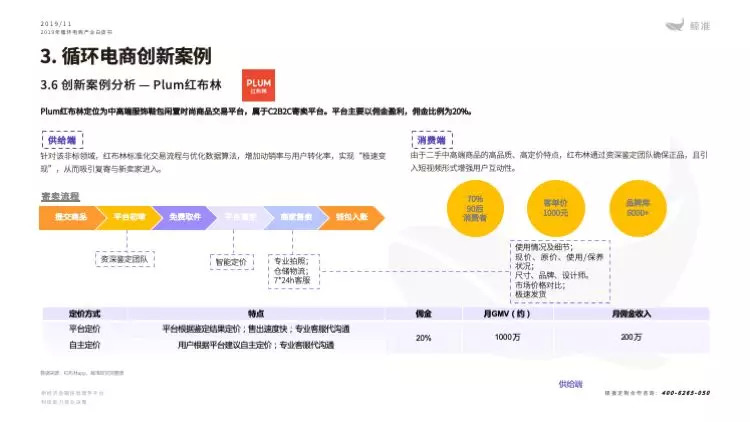
Task: Click the '智能定价' dashed box
Action: click(x=232, y=262)
